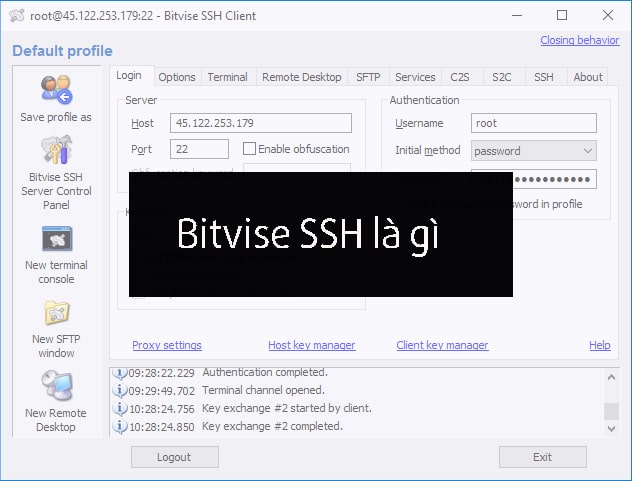Minimize the Bitvise SSH Client window

[517, 15]
